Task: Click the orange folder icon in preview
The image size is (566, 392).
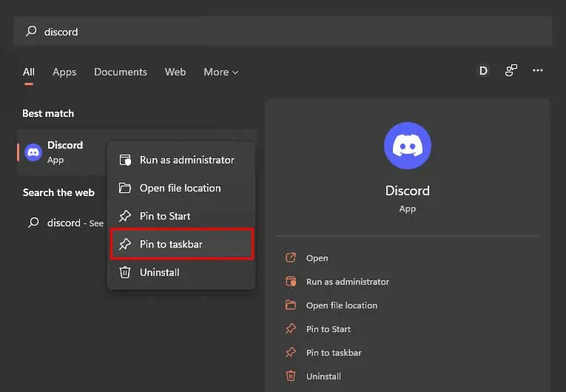Action: 291,305
